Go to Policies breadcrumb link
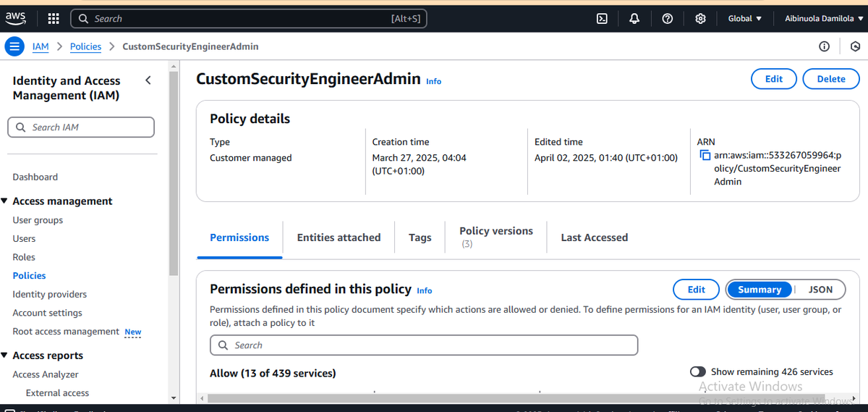Image resolution: width=868 pixels, height=412 pixels. click(85, 46)
